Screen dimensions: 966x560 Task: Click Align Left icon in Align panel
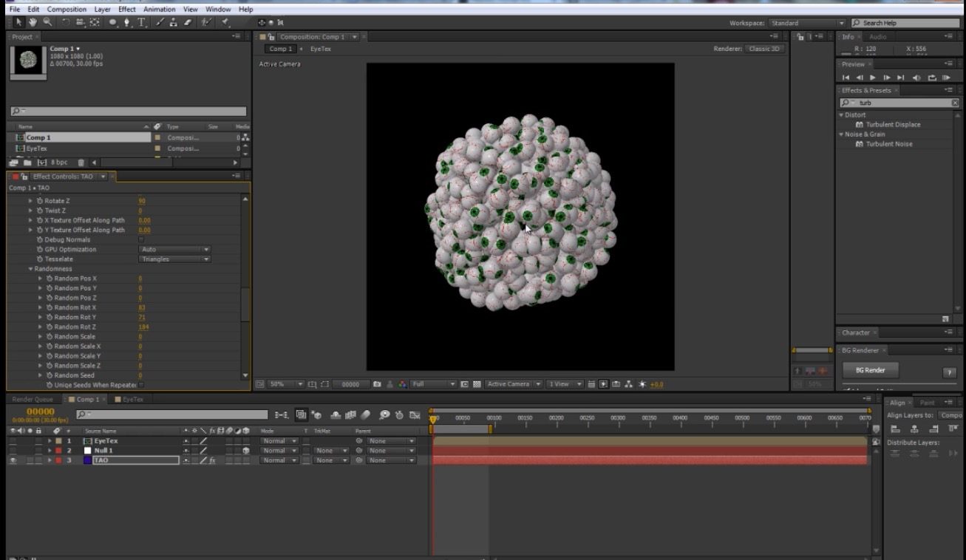pos(895,429)
